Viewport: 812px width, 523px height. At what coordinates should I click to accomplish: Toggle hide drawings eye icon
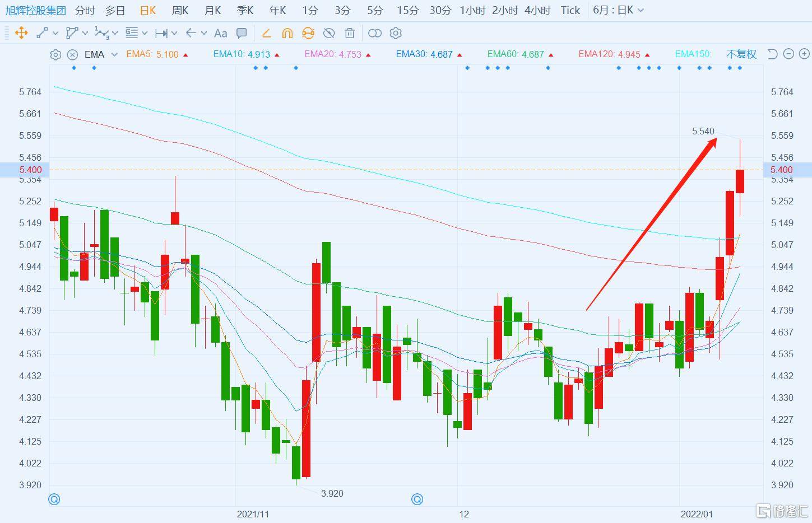pos(329,33)
